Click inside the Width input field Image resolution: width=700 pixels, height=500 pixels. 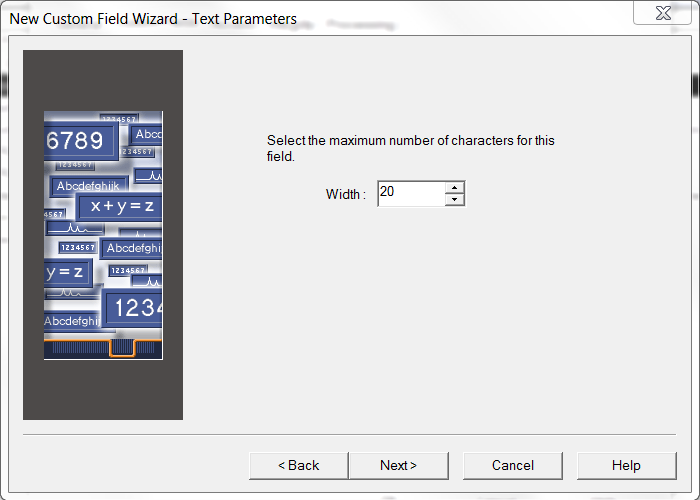click(411, 194)
